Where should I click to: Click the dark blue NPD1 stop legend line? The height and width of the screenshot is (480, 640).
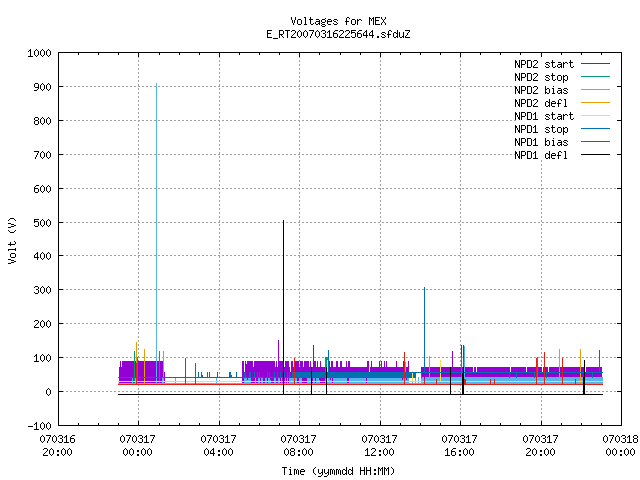coord(595,129)
